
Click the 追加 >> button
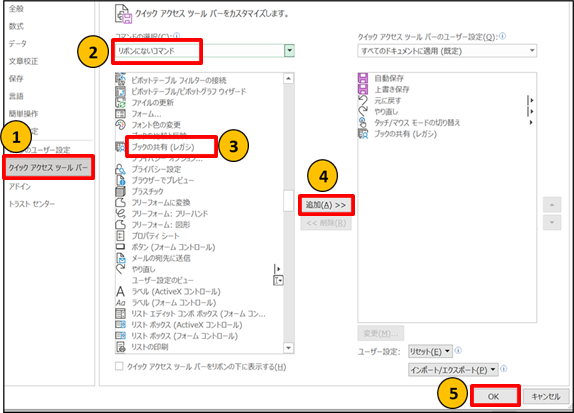[326, 205]
